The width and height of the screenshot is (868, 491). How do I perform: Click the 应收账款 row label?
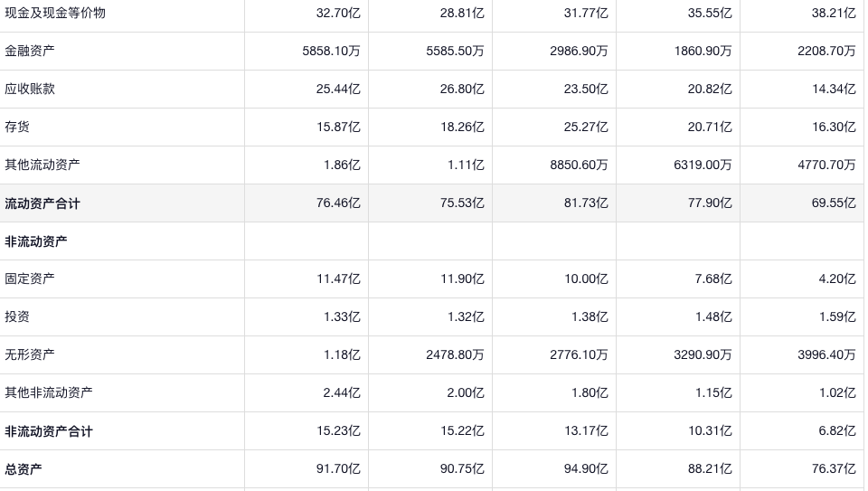(30, 90)
